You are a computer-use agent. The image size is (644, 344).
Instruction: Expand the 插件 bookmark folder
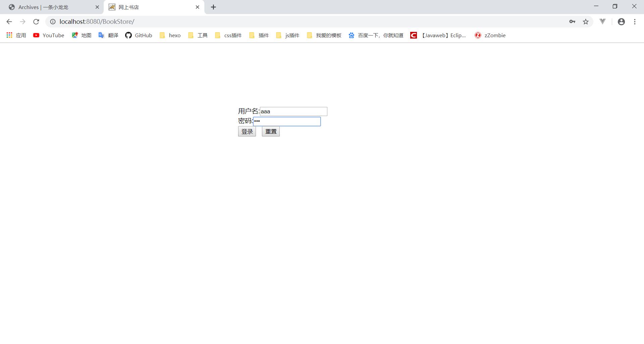(x=259, y=35)
